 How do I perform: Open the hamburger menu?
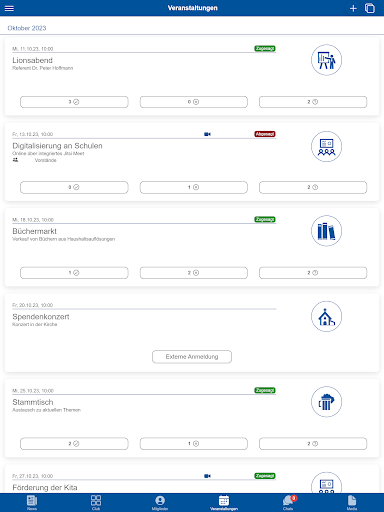tap(9, 8)
